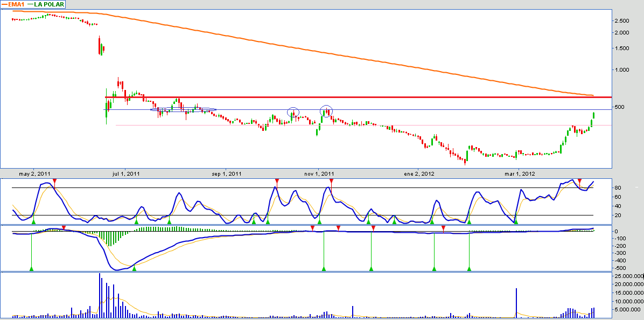Click the 25.000.000 volume axis label
Image resolution: width=644 pixels, height=320 pixels.
click(x=627, y=276)
